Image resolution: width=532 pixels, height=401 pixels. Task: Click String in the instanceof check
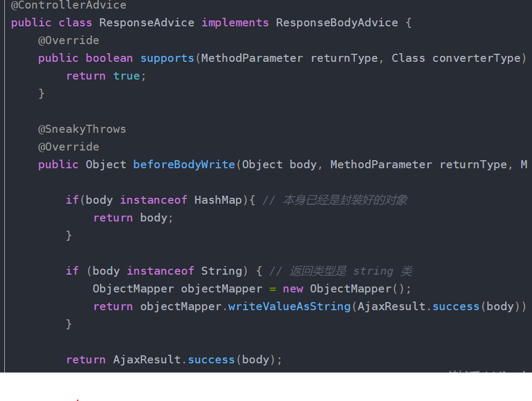coord(221,271)
